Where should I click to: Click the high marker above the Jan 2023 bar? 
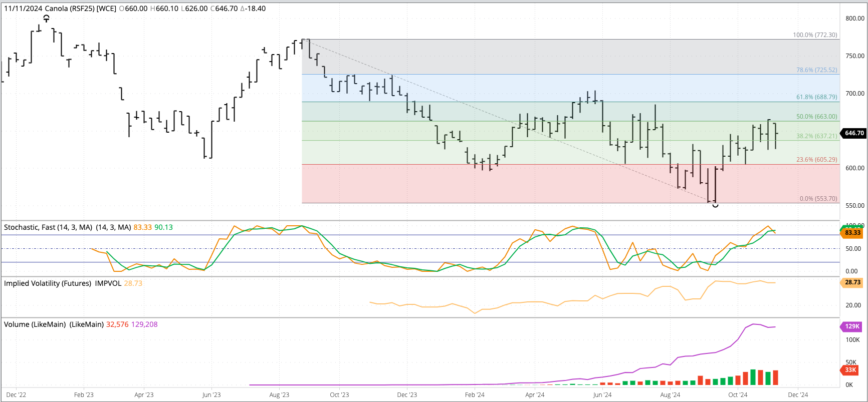[46, 18]
